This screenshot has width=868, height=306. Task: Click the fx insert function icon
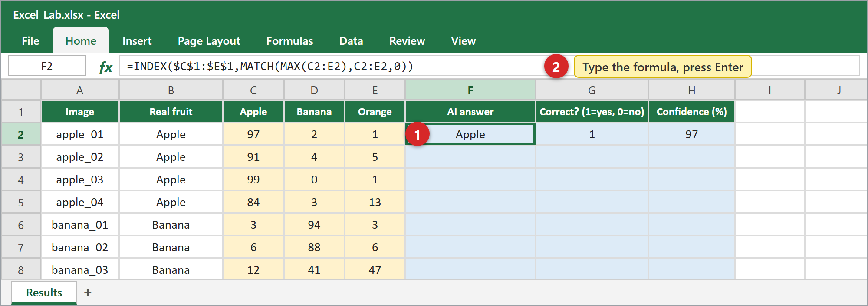click(x=105, y=67)
